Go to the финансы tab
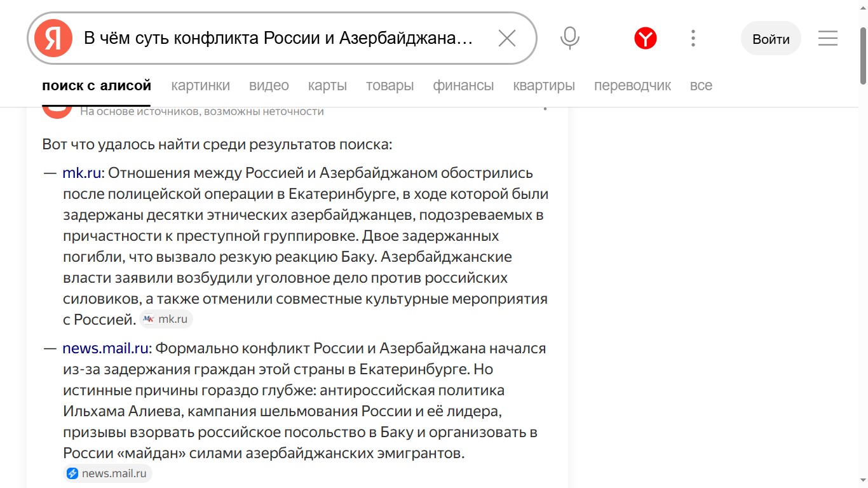This screenshot has width=868, height=488. [463, 85]
